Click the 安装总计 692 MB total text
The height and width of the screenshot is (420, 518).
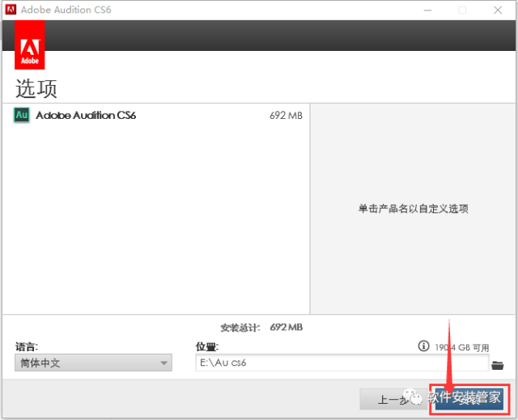tap(261, 327)
